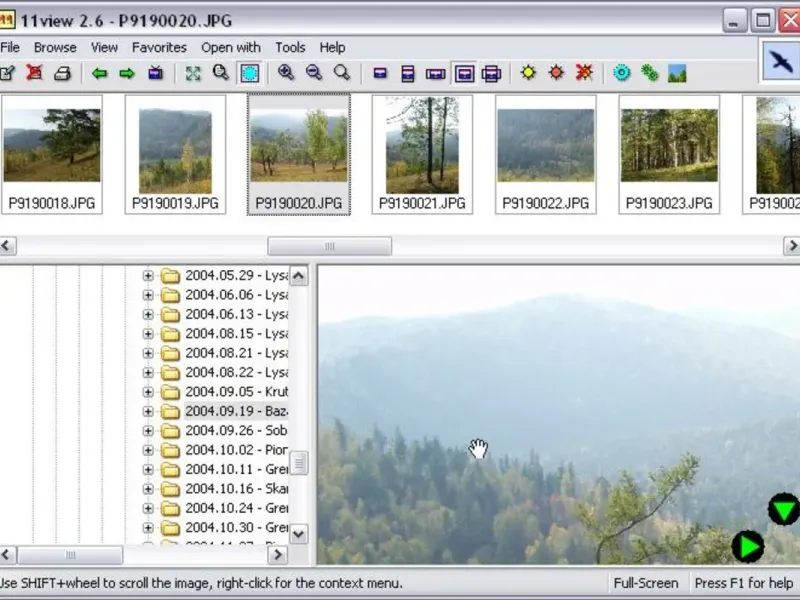
Task: Expand the 2004.09.19 folder node
Action: 148,412
